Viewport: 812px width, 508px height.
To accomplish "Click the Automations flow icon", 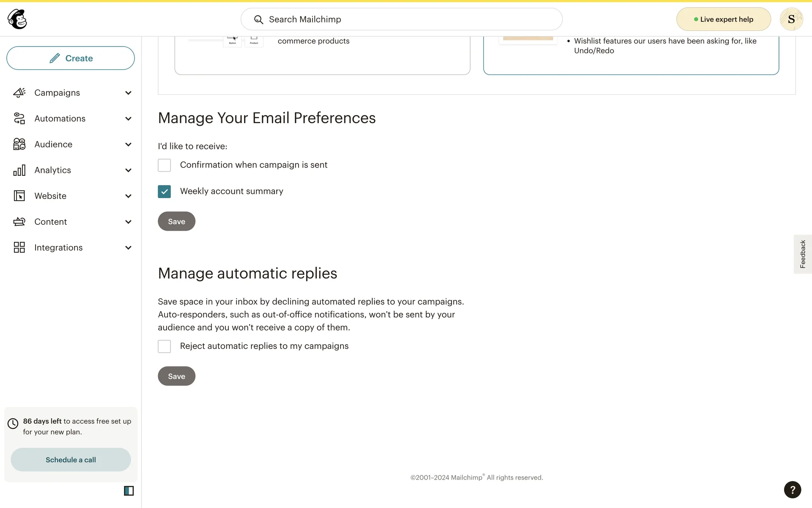I will click(x=19, y=119).
